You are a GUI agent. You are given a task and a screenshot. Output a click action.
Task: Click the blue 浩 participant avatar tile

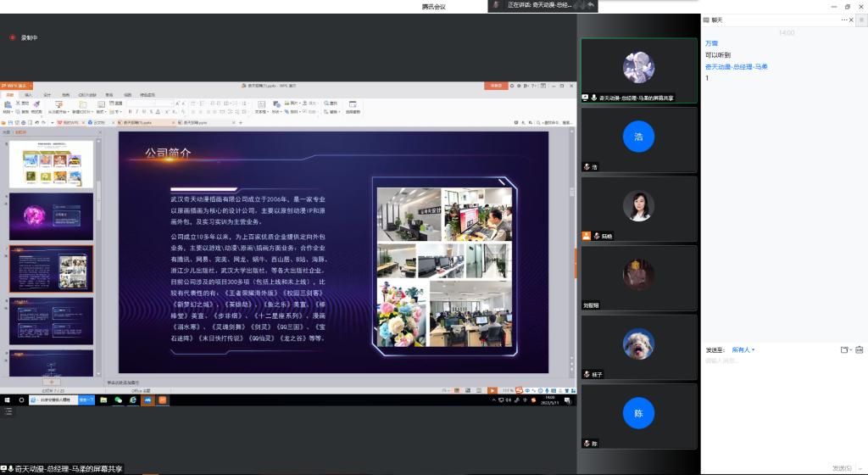[x=638, y=137]
